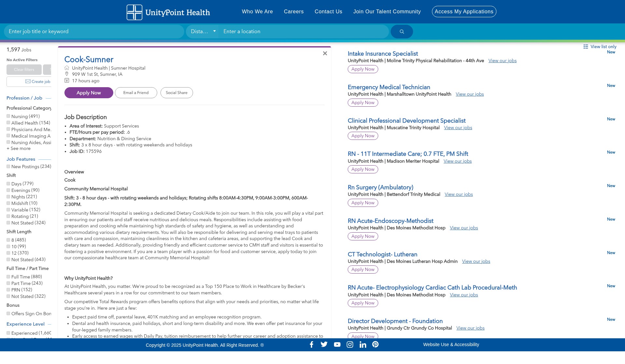Open Emergency Medical Technician job listing
Image resolution: width=625 pixels, height=364 pixels.
389,87
